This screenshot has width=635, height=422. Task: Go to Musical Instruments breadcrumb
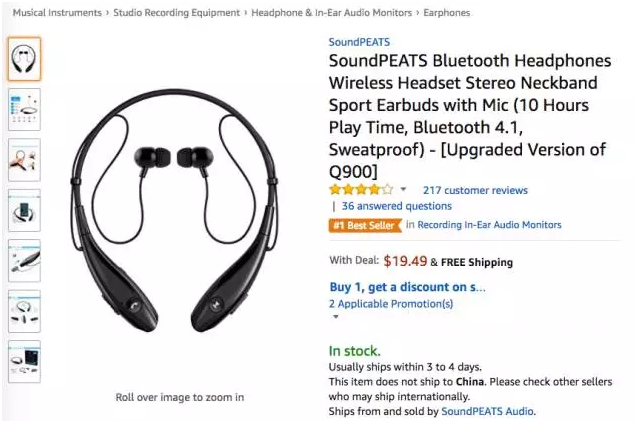click(x=57, y=13)
